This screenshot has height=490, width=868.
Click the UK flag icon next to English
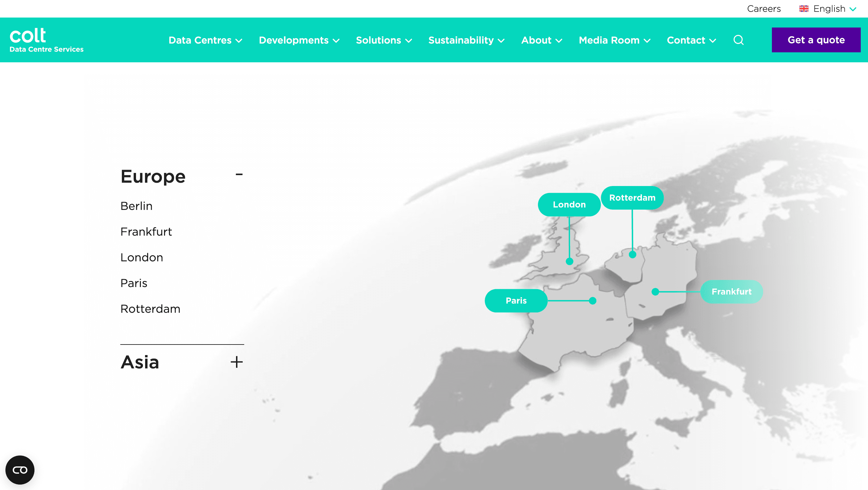[804, 8]
